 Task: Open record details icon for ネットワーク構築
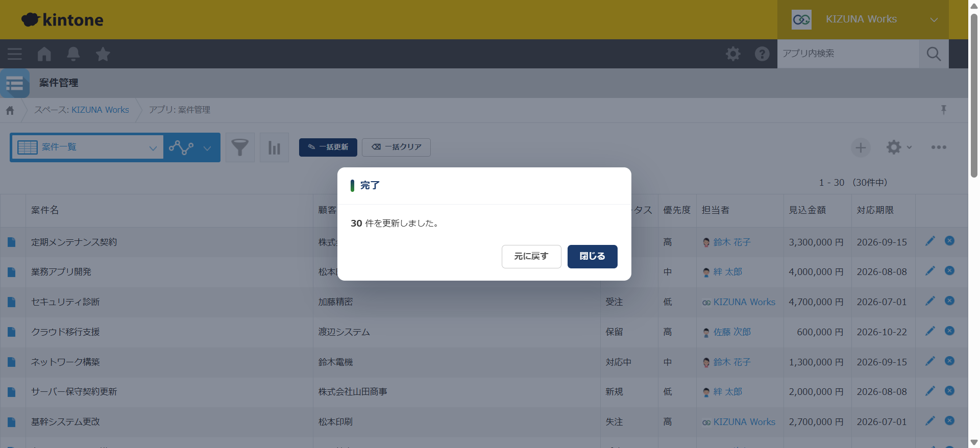tap(11, 362)
